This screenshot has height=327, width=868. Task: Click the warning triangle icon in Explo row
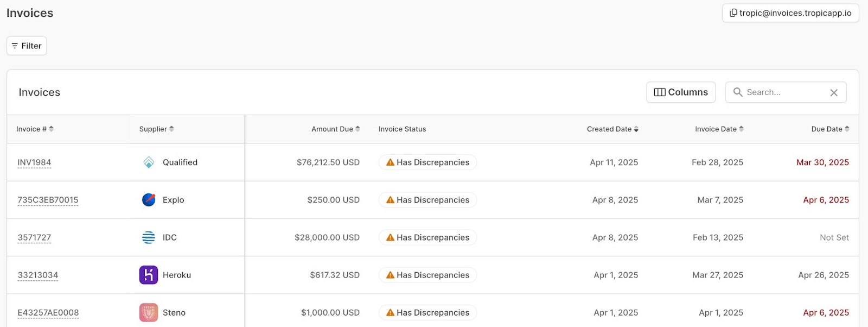tap(390, 200)
